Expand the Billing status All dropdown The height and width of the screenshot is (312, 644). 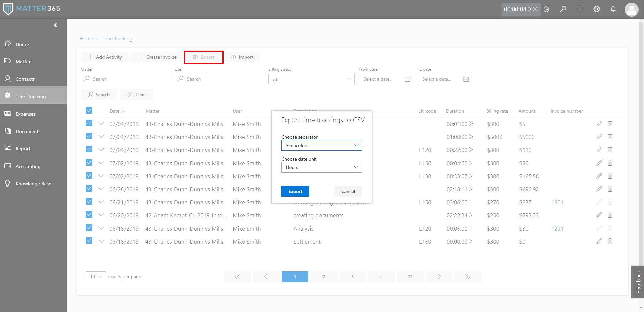pyautogui.click(x=311, y=79)
